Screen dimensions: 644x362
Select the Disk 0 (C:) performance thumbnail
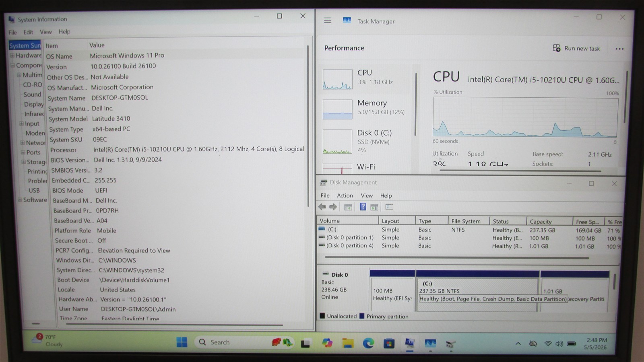point(337,142)
